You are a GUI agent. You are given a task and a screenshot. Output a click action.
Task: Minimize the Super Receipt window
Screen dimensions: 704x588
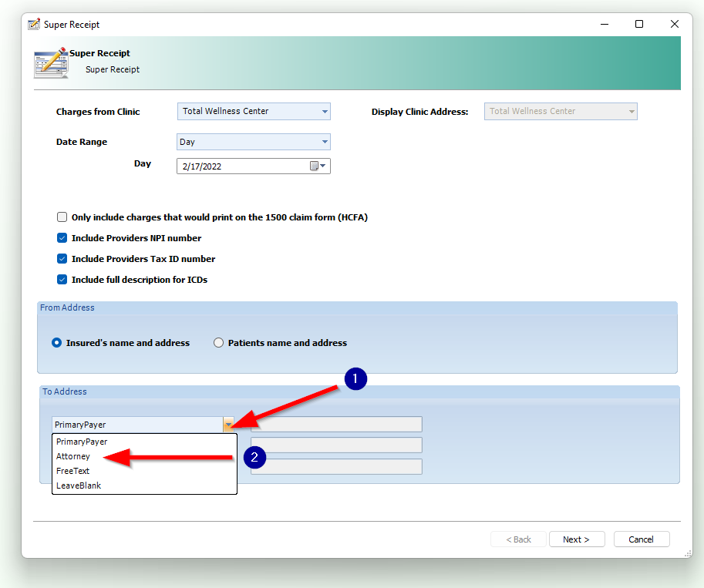605,24
